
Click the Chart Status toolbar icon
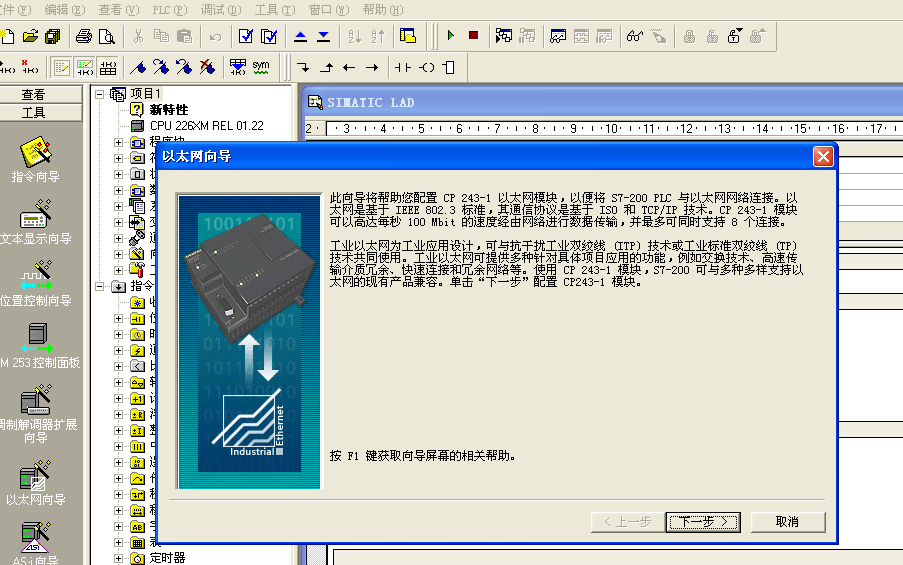558,37
